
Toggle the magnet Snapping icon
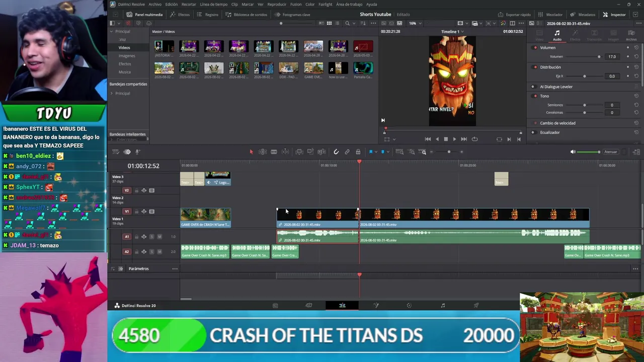(336, 152)
